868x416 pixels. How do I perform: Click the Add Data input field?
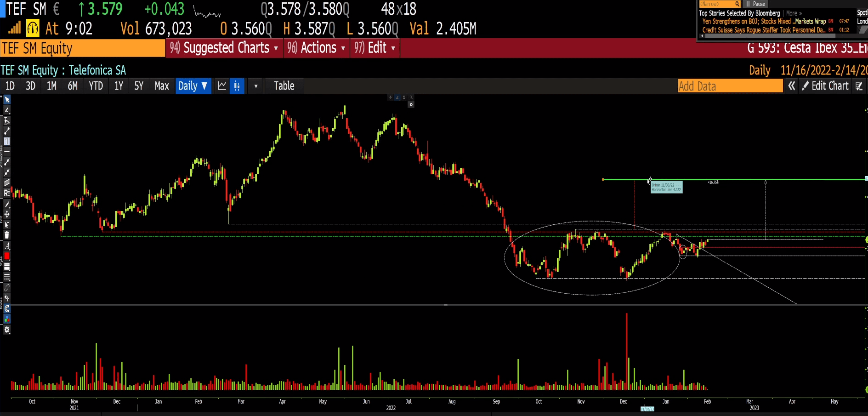point(731,86)
